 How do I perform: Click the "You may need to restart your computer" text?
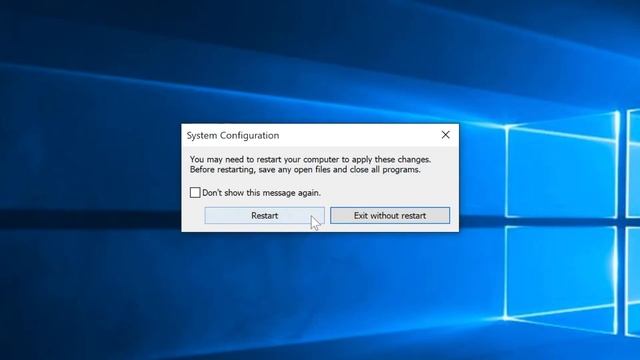point(264,159)
